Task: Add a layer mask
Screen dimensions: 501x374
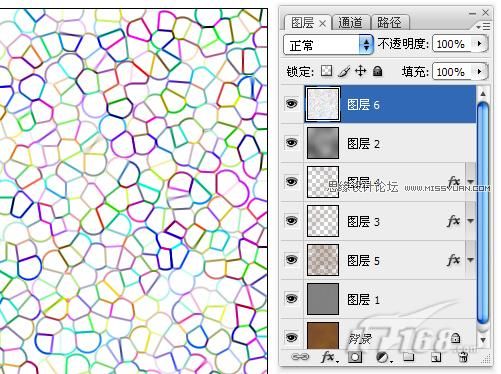Action: pyautogui.click(x=355, y=357)
